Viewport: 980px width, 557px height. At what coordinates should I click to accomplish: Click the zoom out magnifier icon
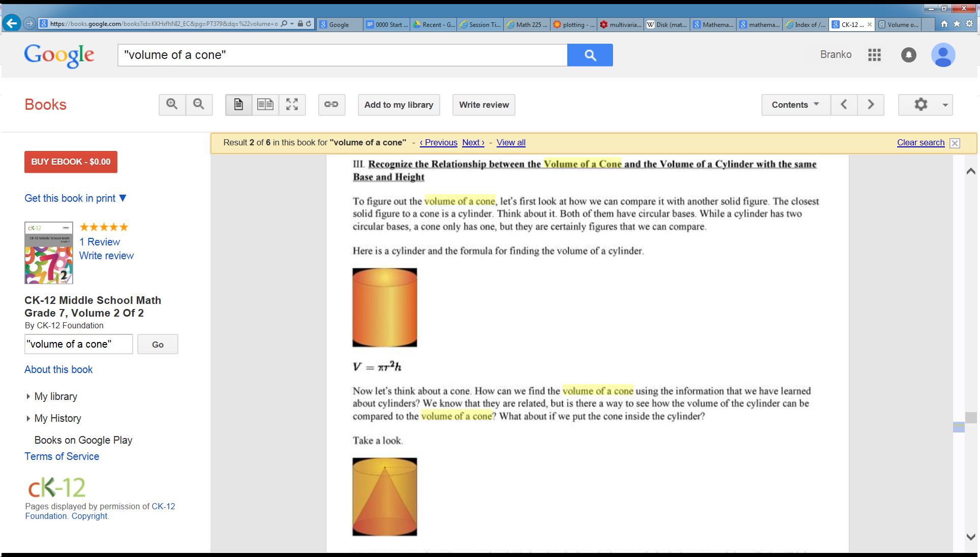click(199, 105)
